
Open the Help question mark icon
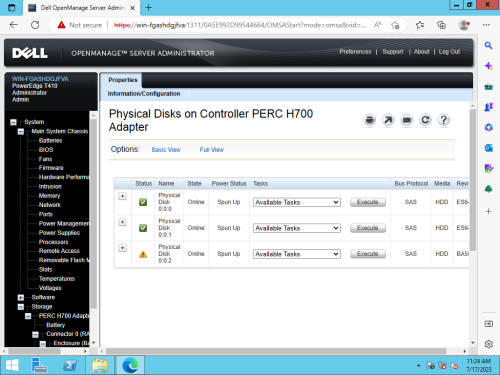coord(444,120)
